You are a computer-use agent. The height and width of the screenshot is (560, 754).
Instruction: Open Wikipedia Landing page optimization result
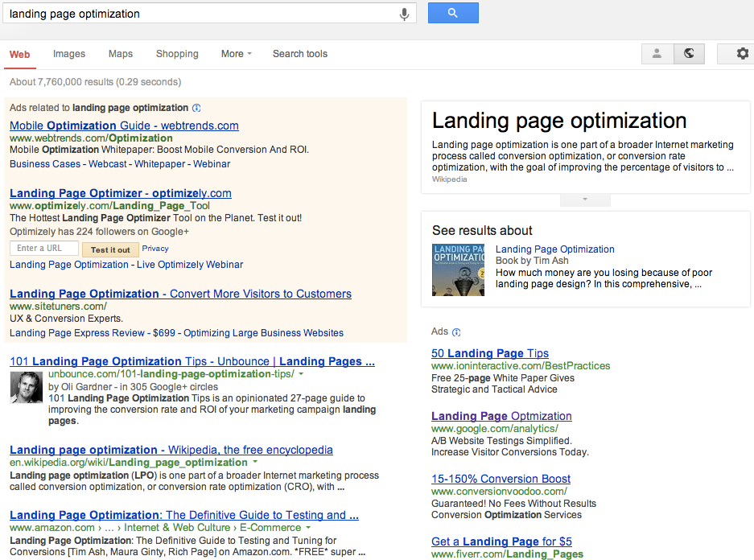coord(171,450)
